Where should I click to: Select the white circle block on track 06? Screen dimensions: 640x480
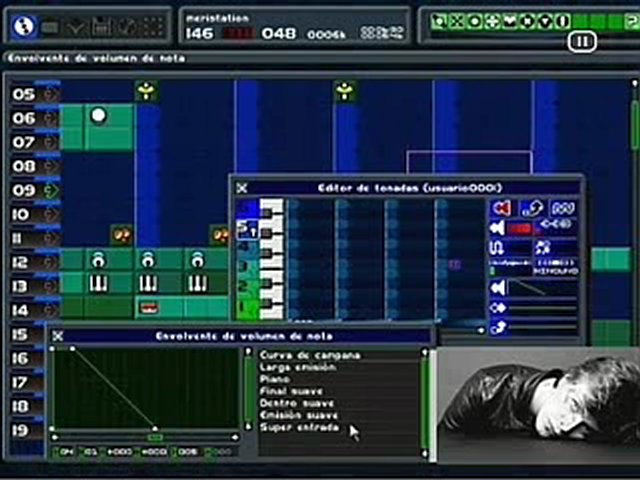pyautogui.click(x=98, y=116)
